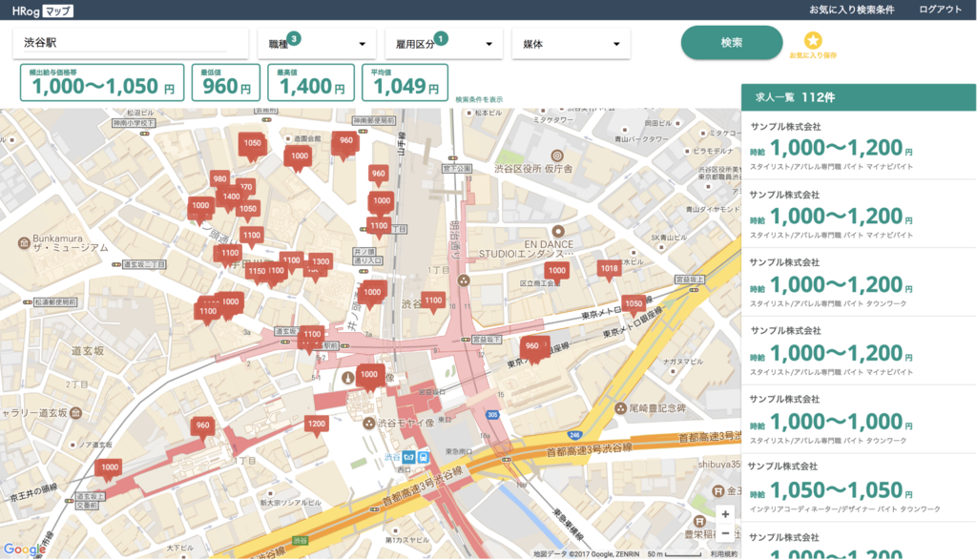Select the Bunkamura museum map icon
This screenshot has width=977, height=560.
(x=24, y=243)
